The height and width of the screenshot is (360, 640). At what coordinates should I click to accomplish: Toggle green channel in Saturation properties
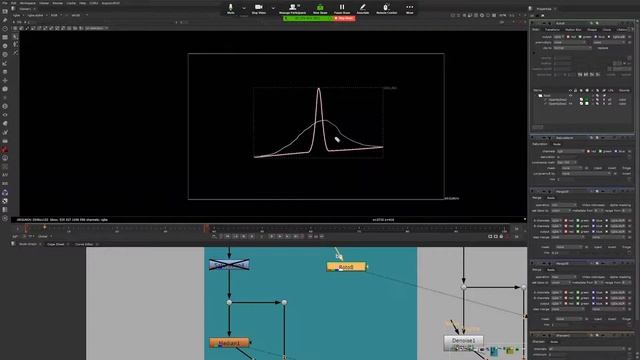click(x=600, y=151)
